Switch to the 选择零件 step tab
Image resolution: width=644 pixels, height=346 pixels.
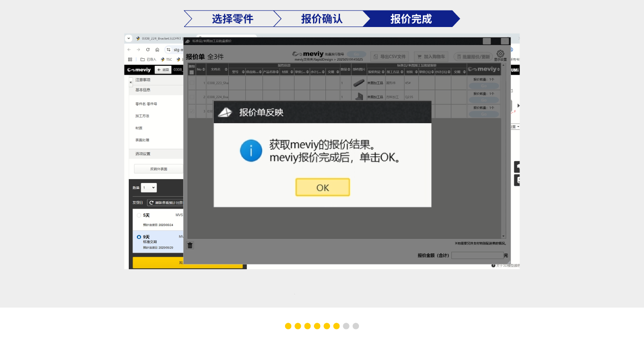(232, 19)
